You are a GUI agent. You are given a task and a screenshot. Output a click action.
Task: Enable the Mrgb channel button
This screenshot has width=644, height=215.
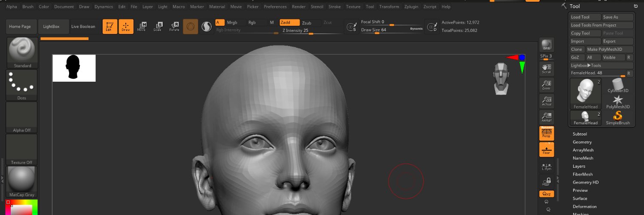(x=236, y=22)
